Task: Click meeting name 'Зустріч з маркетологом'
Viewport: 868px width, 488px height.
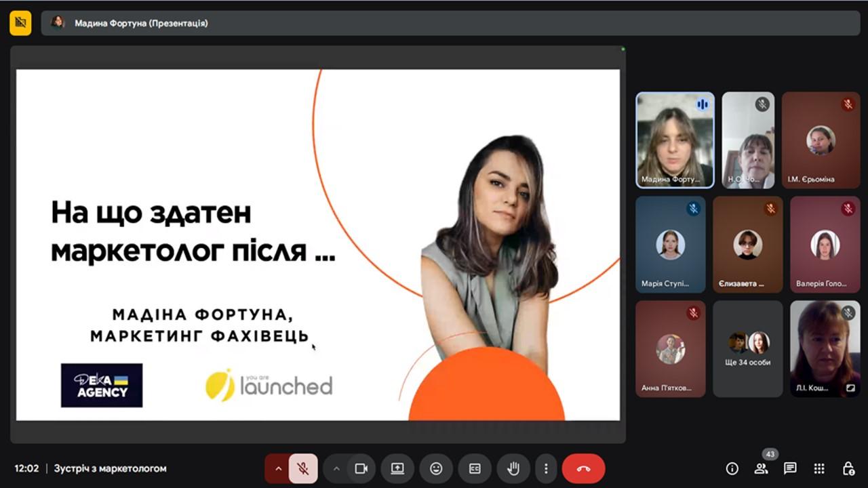Action: coord(111,468)
